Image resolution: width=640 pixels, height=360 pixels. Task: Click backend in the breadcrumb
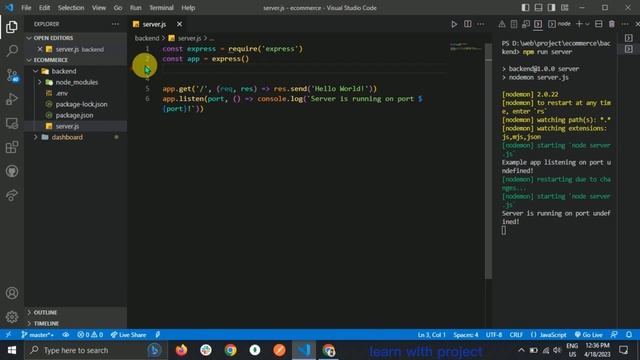tap(147, 38)
